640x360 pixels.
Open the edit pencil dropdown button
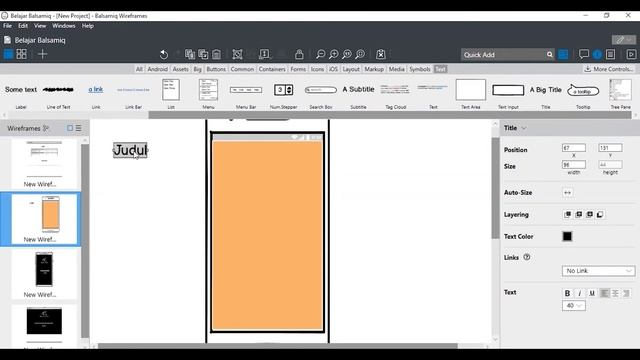(624, 40)
